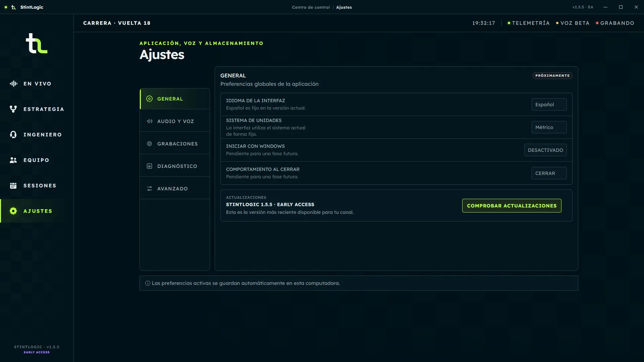The image size is (644, 362).
Task: Open the GRABACIONES settings tab
Action: click(175, 144)
